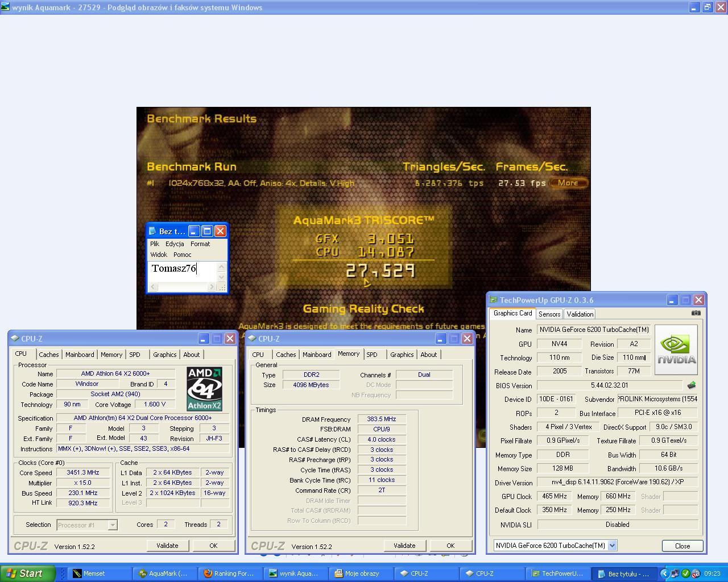
Task: Click the Notepad text area with Tomasz76
Action: pos(183,272)
